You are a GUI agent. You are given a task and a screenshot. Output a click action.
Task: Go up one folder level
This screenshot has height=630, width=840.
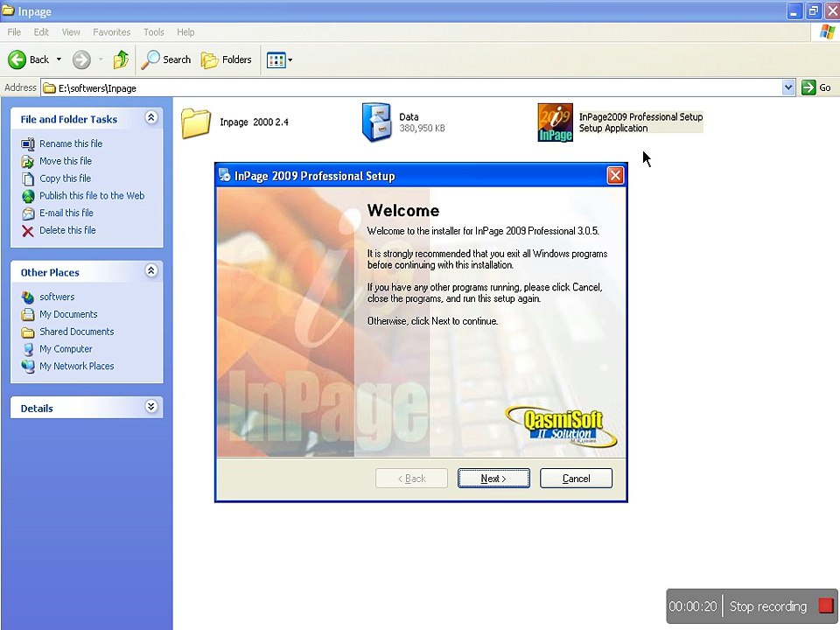pyautogui.click(x=121, y=59)
